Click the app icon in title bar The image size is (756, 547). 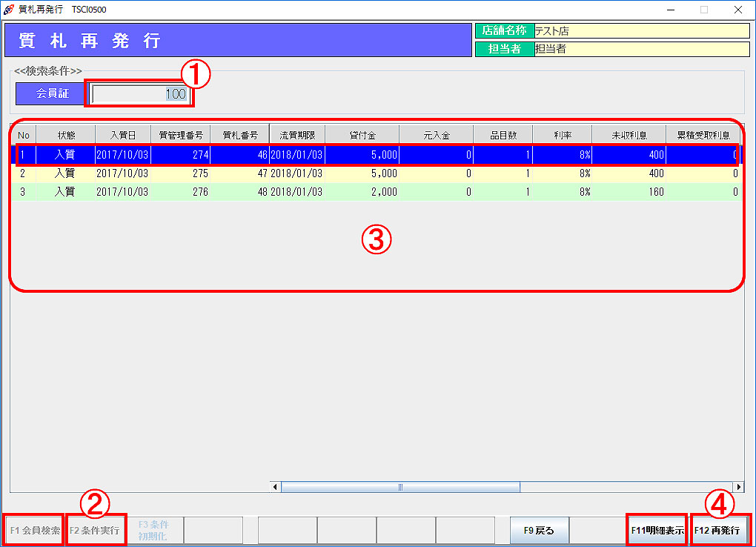[x=9, y=10]
